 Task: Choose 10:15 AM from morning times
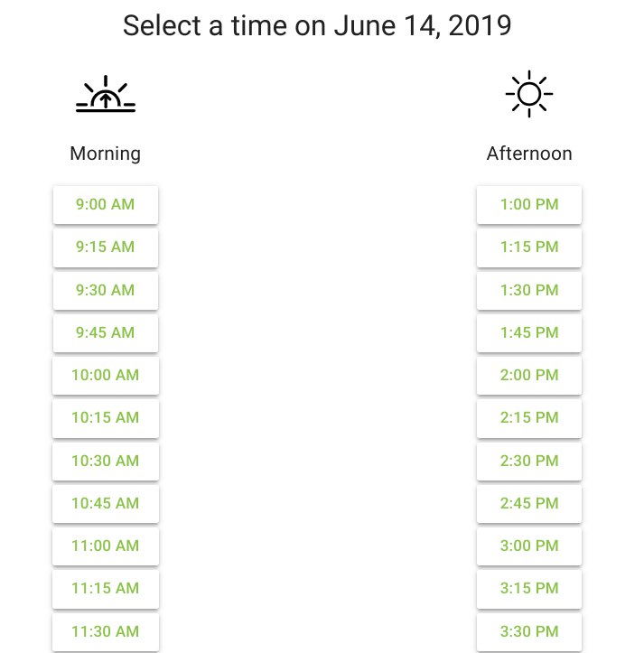point(106,417)
